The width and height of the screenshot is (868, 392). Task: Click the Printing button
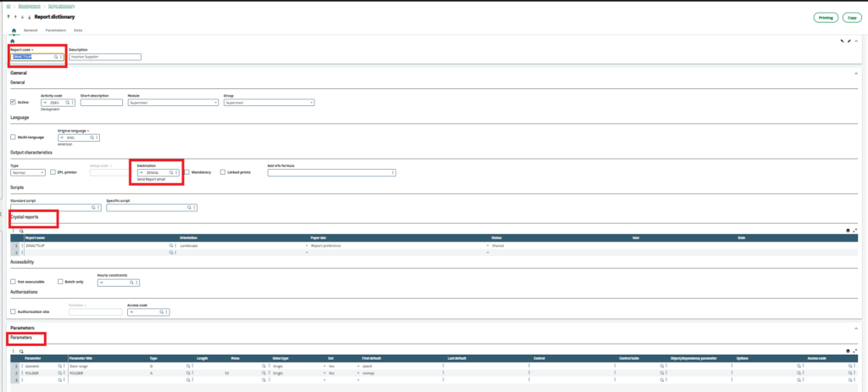826,18
